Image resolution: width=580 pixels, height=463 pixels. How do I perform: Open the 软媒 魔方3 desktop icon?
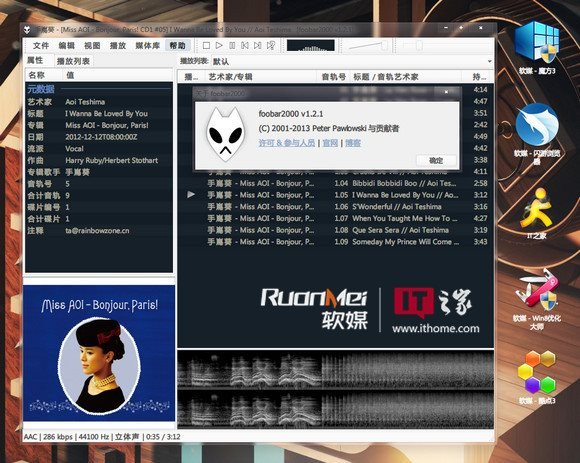point(537,47)
